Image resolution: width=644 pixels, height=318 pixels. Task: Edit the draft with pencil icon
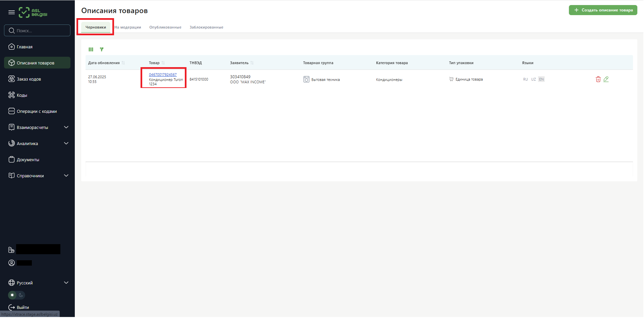point(606,79)
